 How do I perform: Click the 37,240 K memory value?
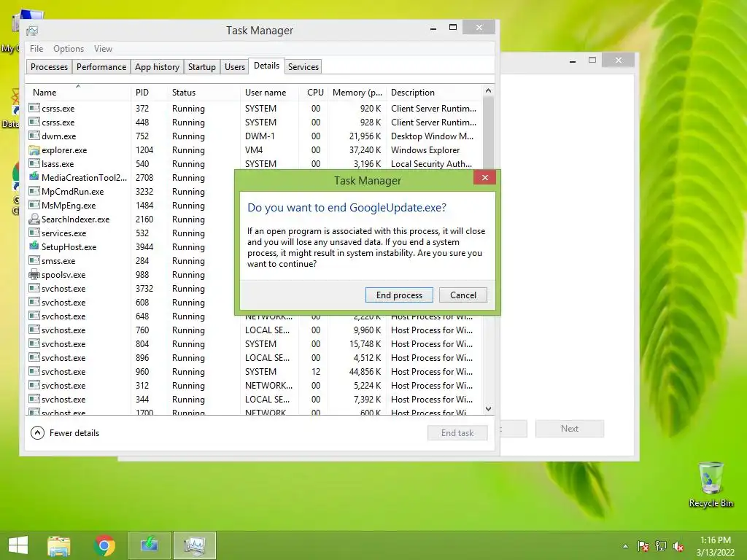click(x=365, y=150)
